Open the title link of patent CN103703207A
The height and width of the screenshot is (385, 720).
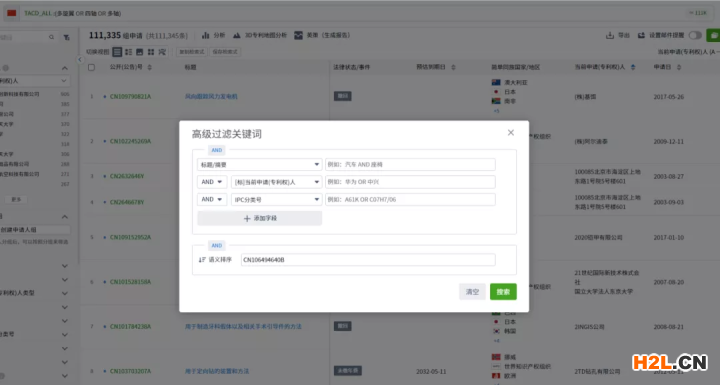(217, 371)
